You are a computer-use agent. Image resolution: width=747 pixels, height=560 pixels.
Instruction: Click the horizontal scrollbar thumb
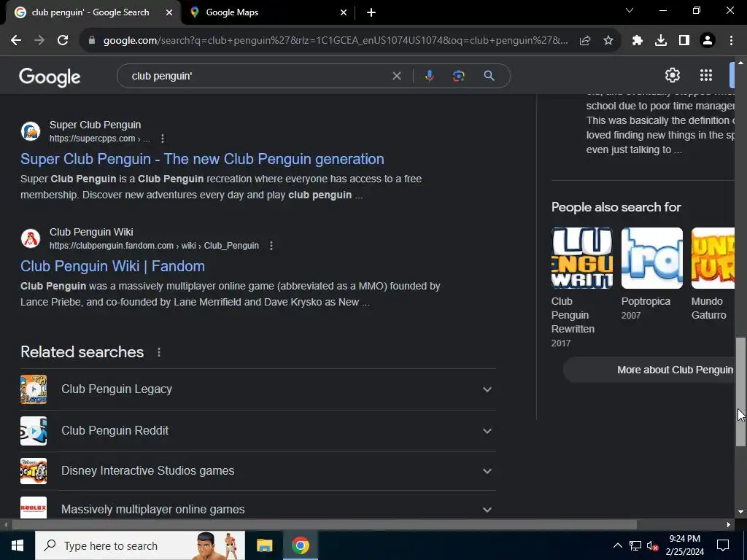coord(324,525)
